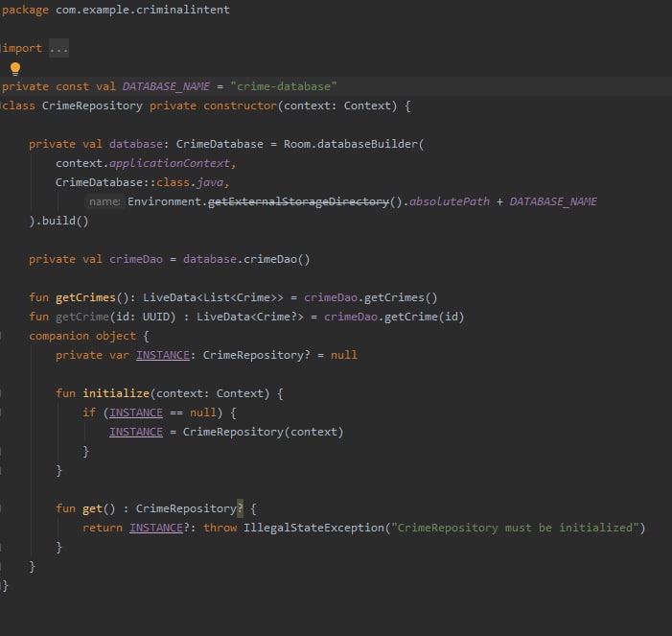Click the get function name
This screenshot has width=672, height=636.
pos(92,508)
